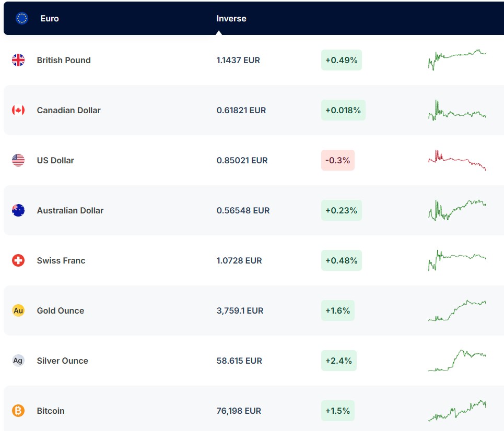The image size is (504, 431).
Task: Click the European Union flag icon
Action: click(x=22, y=18)
